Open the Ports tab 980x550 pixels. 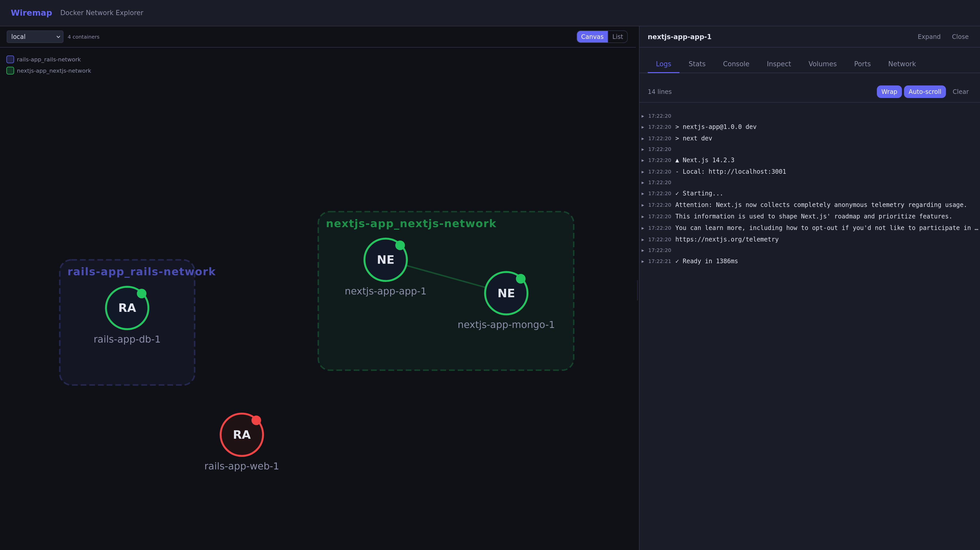point(862,64)
